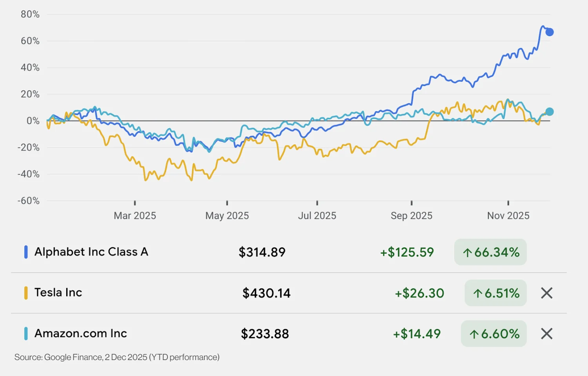The image size is (588, 376).
Task: Click the blue Alphabet color indicator
Action: tap(26, 252)
